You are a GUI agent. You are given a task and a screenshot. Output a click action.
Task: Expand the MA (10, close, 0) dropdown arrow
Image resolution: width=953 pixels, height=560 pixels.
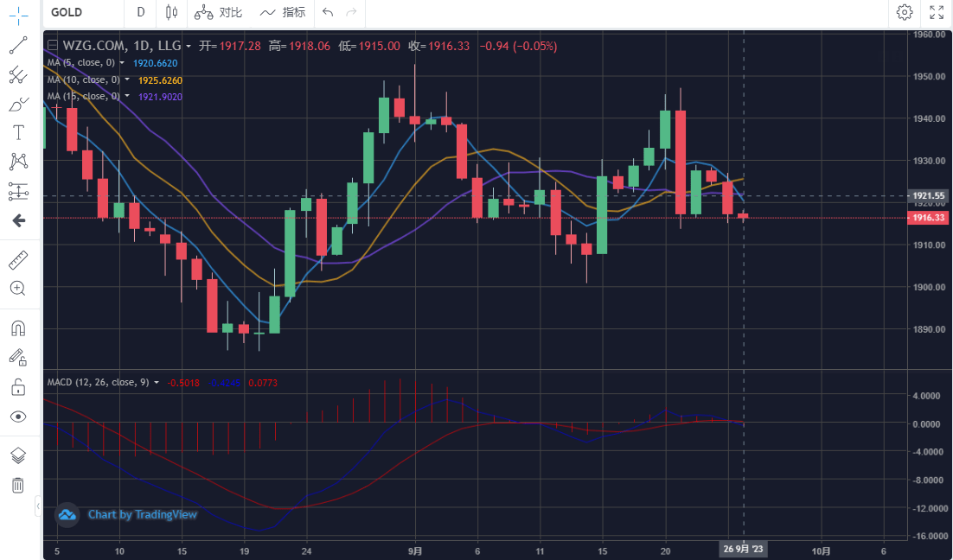click(127, 80)
